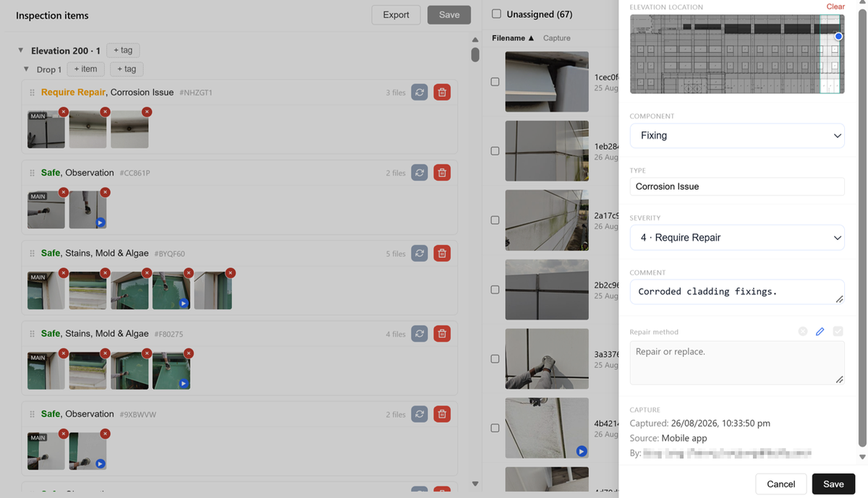Open the Component dropdown showing Fixing
The height and width of the screenshot is (498, 868).
(x=737, y=136)
